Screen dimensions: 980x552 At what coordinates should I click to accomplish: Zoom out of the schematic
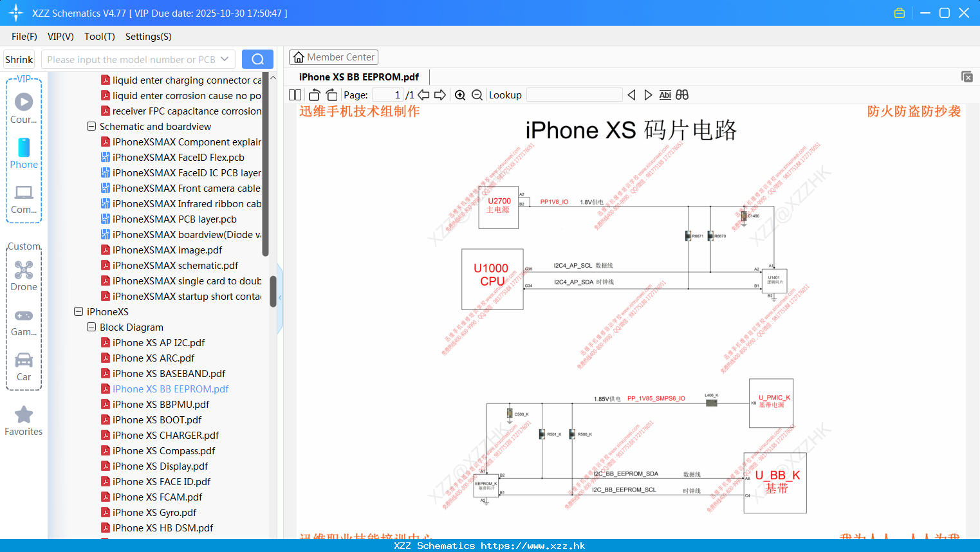pyautogui.click(x=477, y=95)
